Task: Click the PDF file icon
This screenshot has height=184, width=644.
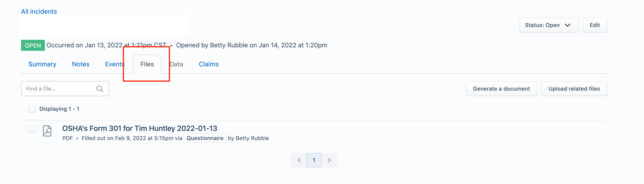Action: coord(47,131)
